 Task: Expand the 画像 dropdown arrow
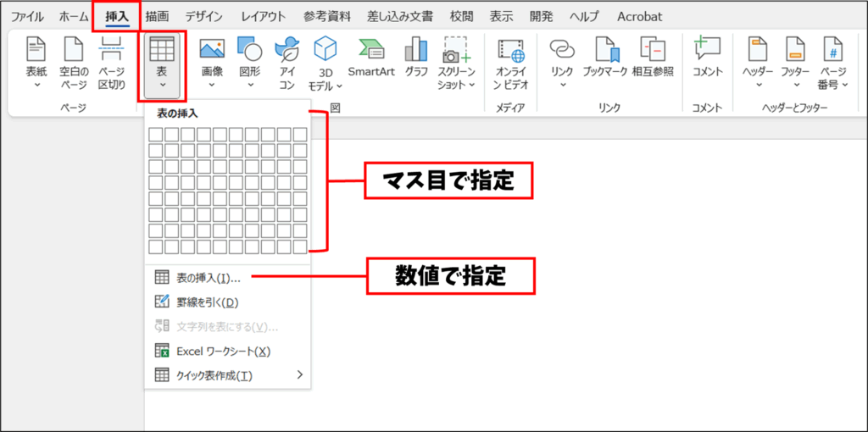[x=211, y=86]
